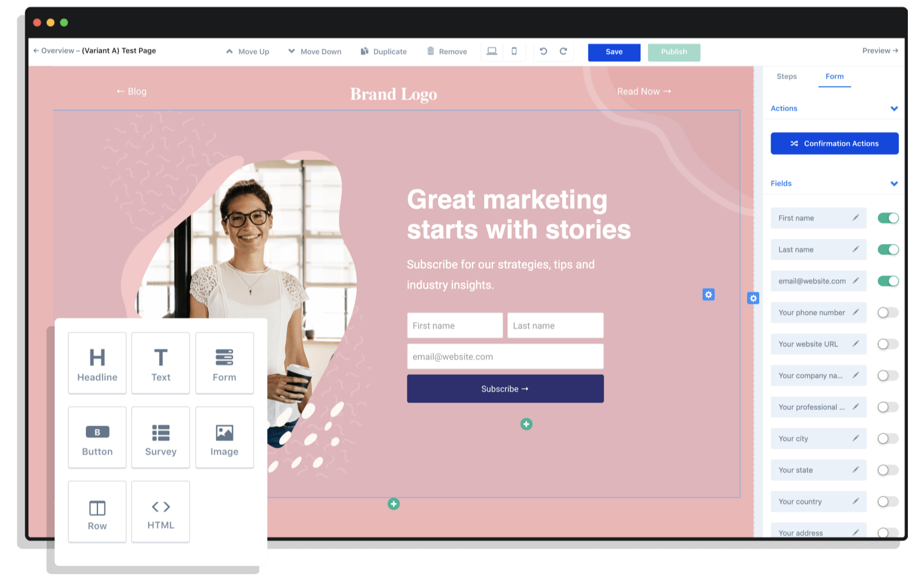Insert the Survey widget

click(x=160, y=438)
